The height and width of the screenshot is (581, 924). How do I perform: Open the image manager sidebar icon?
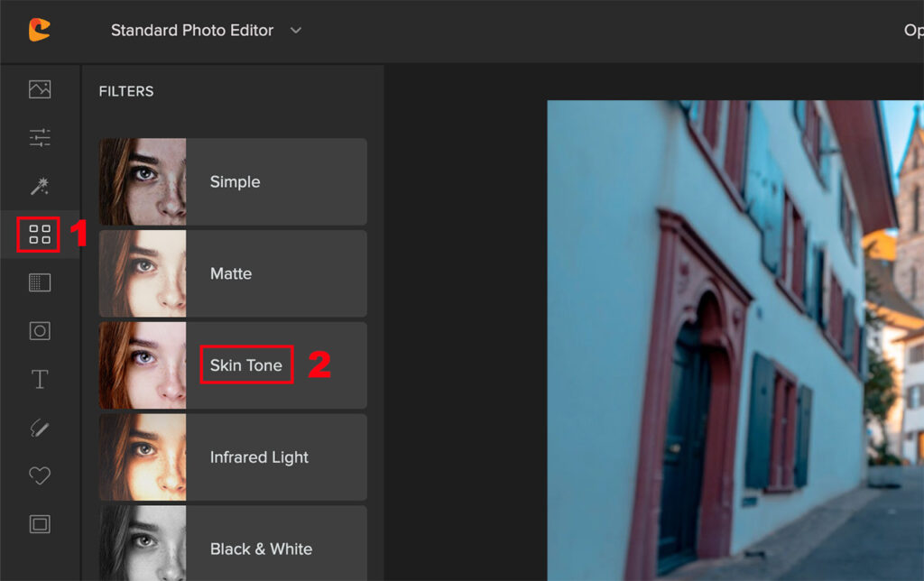[40, 89]
